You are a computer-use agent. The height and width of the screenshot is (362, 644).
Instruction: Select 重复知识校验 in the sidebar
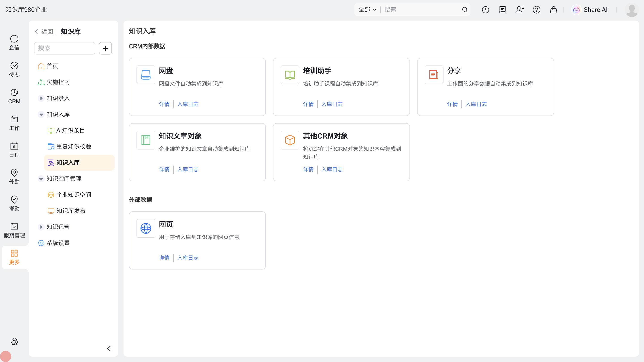[x=73, y=147]
